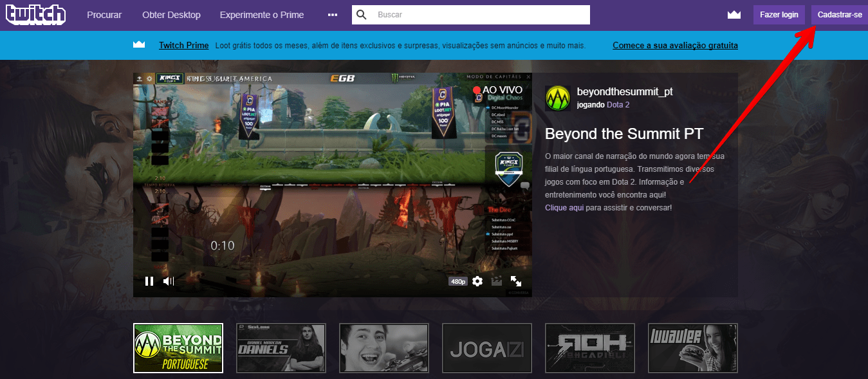Click Comece a sua avaliação gratuita
The height and width of the screenshot is (379, 868).
point(675,46)
